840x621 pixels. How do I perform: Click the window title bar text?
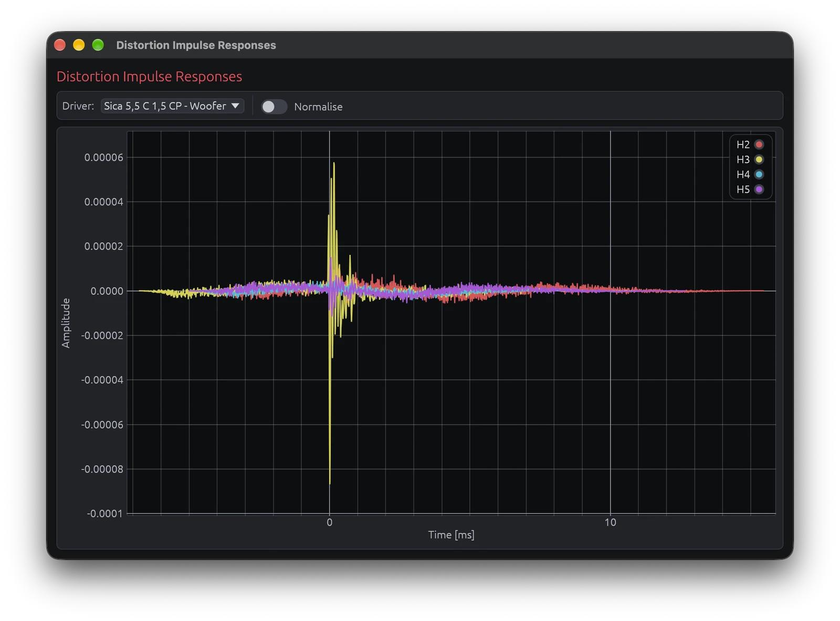point(196,45)
